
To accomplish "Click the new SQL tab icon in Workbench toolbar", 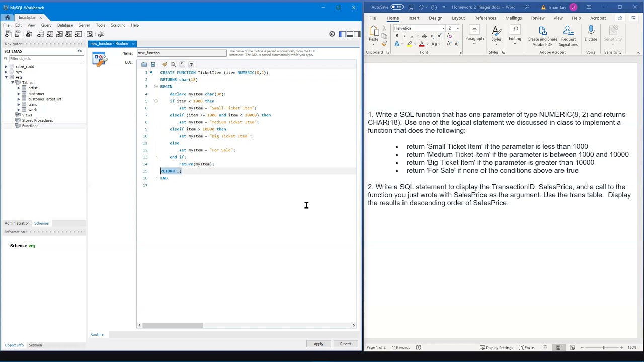I will (8, 34).
